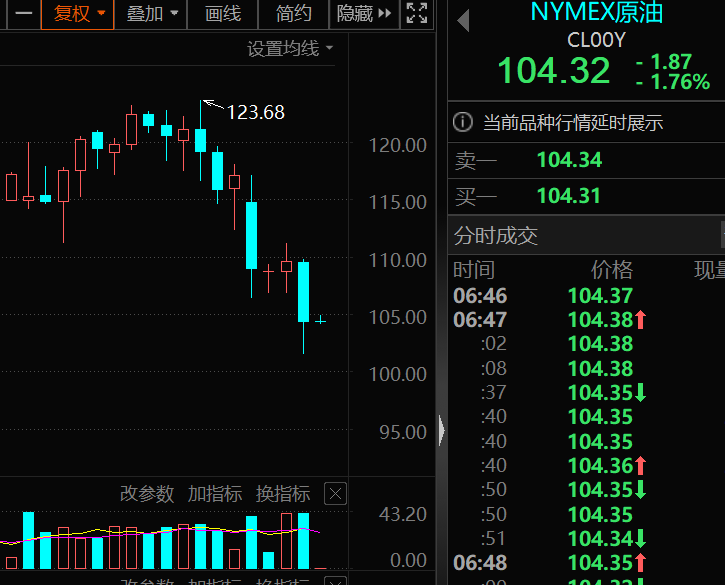Click 改参数 to modify parameters
Viewport: 725px width, 585px height.
tap(147, 494)
